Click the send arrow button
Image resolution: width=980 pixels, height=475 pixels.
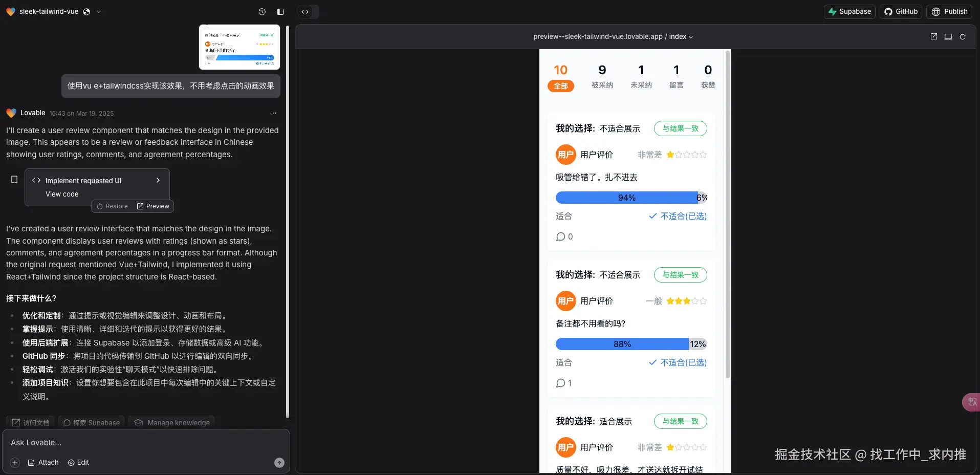coord(279,463)
